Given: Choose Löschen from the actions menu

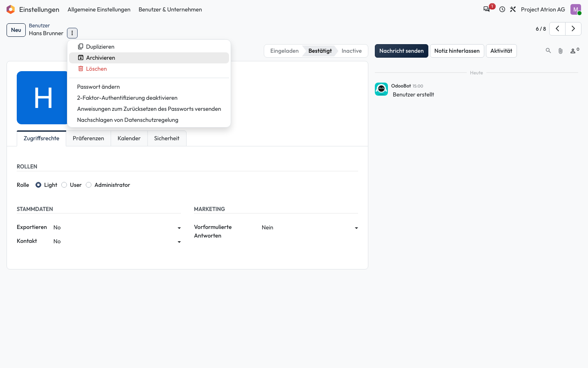Looking at the screenshot, I should (x=149, y=69).
